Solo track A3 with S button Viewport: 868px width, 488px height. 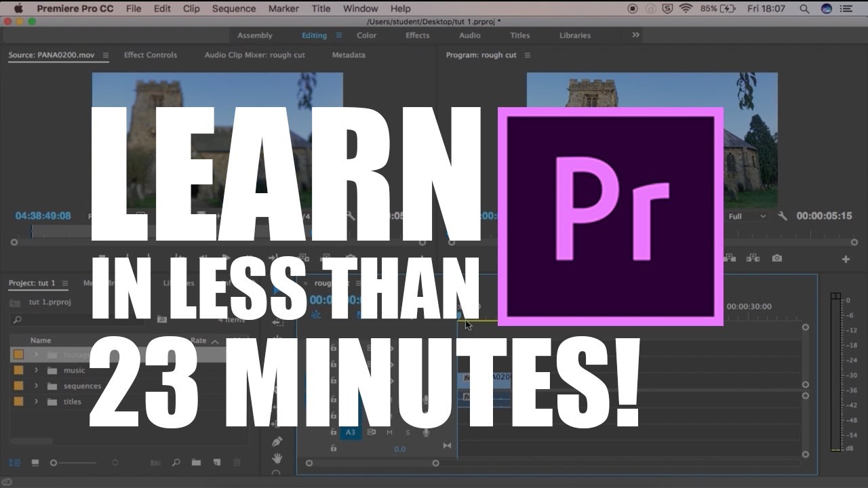point(408,432)
